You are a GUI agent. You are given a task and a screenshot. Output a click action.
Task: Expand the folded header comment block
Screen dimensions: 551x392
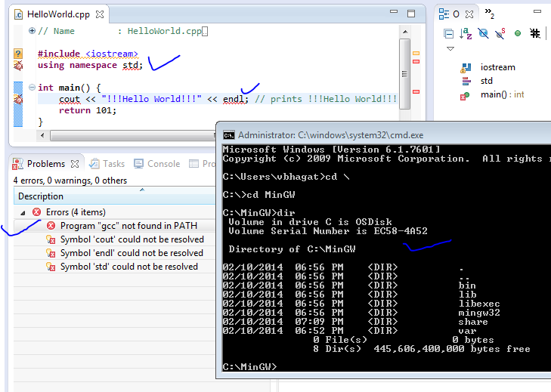pos(31,31)
